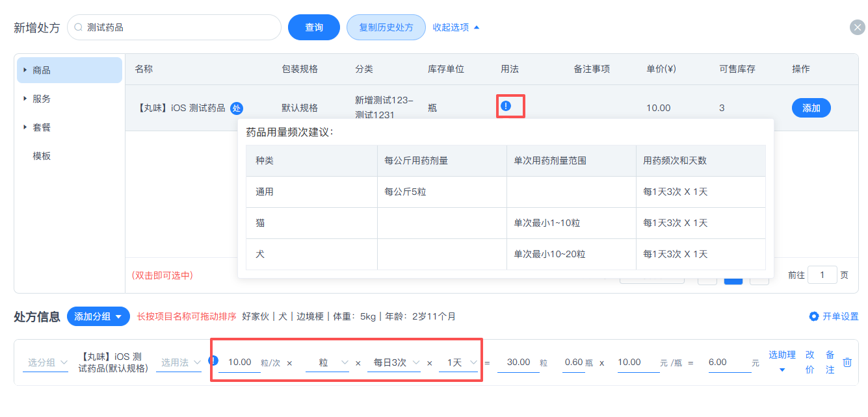Viewport: 868px width, 417px height.
Task: Click the delete trash icon in prescription row
Action: tap(847, 362)
